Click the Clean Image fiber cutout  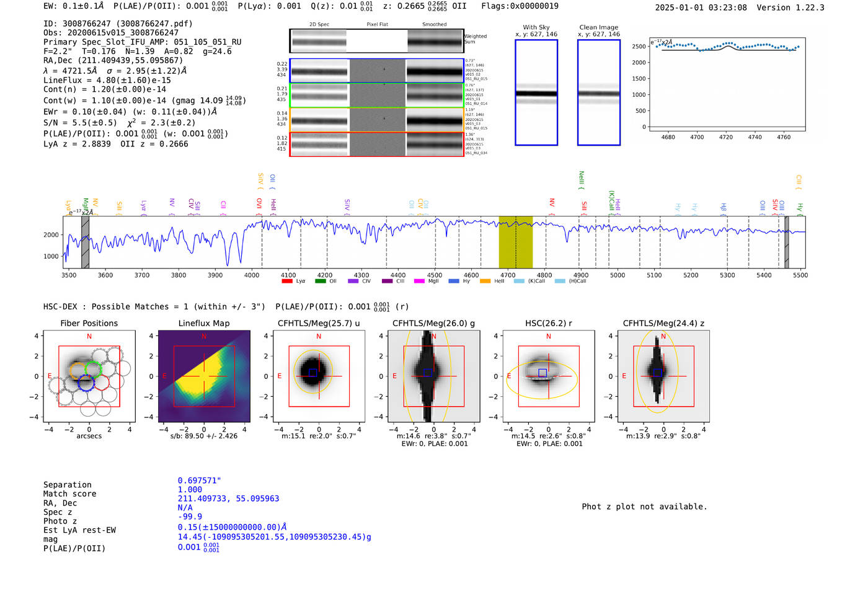click(x=599, y=92)
